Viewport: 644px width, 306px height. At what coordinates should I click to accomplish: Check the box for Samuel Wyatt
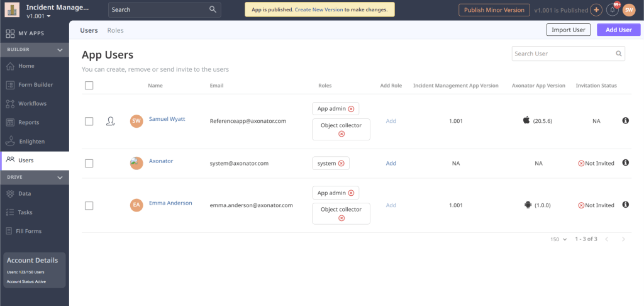(89, 121)
